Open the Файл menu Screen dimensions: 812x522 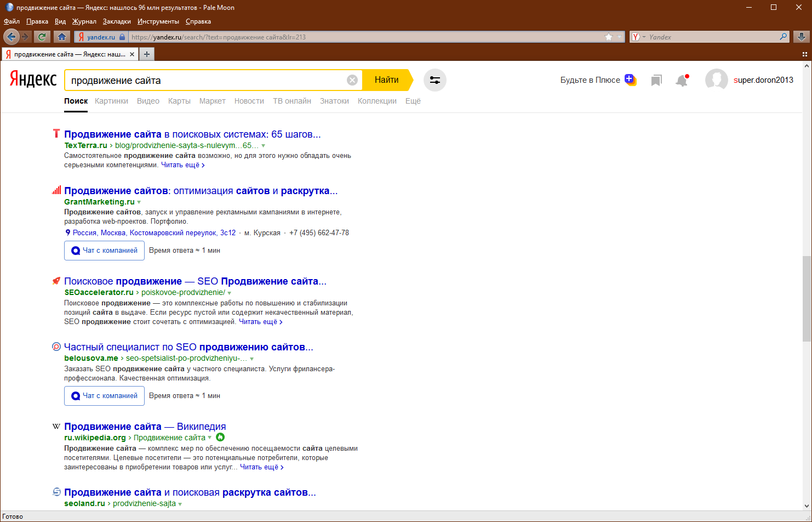coord(12,21)
